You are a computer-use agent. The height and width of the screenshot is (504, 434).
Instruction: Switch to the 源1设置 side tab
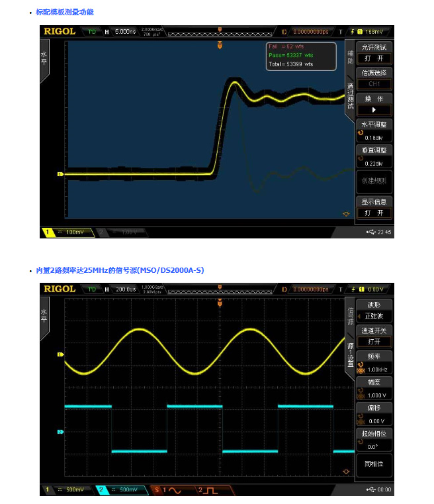350,354
